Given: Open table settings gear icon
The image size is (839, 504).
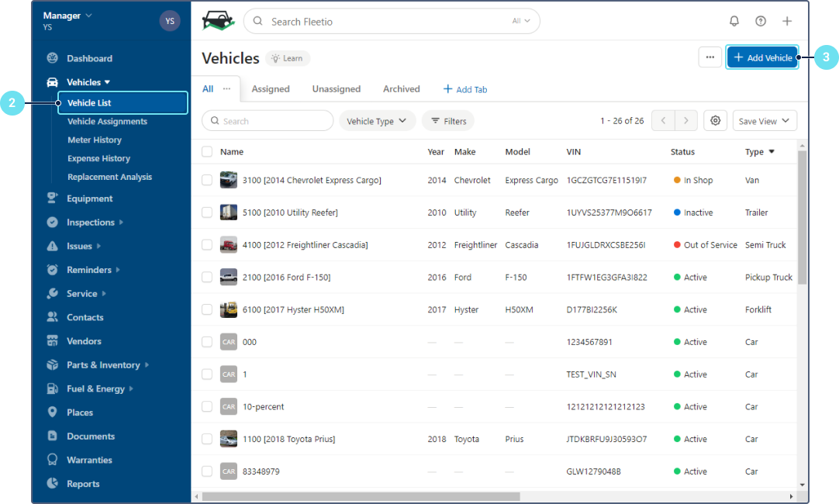Looking at the screenshot, I should (x=716, y=121).
